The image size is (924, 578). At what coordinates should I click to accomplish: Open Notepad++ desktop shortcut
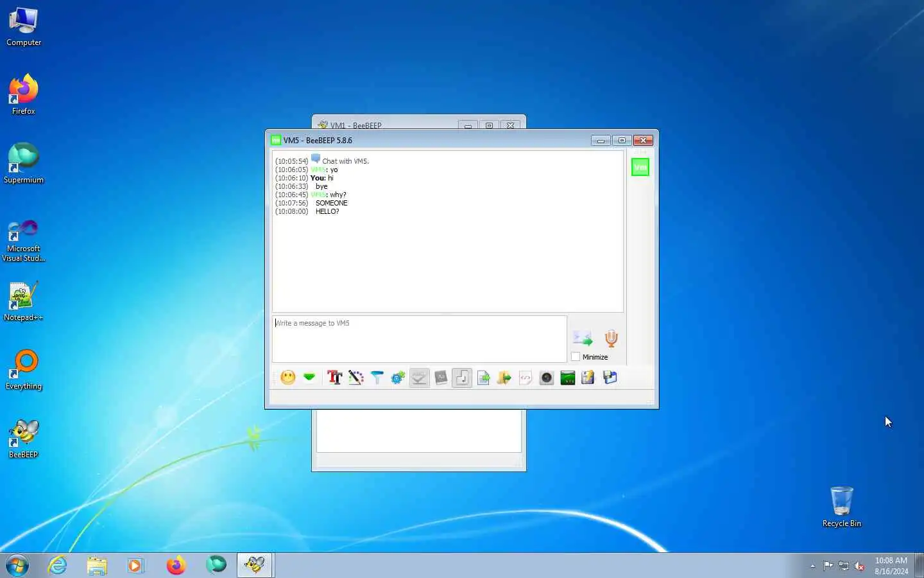[24, 302]
